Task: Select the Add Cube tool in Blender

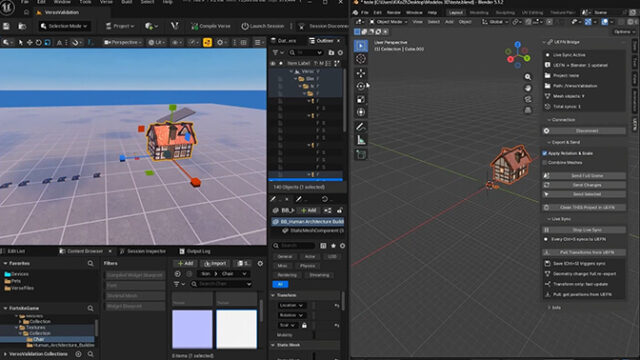Action: click(361, 155)
